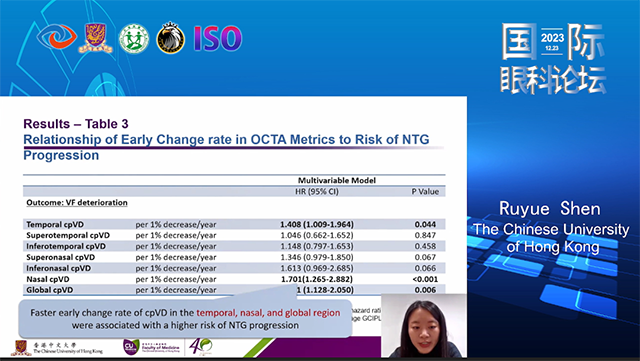This screenshot has width=640, height=361.
Task: Click the Chinese University crest in the footer
Action: click(x=21, y=348)
